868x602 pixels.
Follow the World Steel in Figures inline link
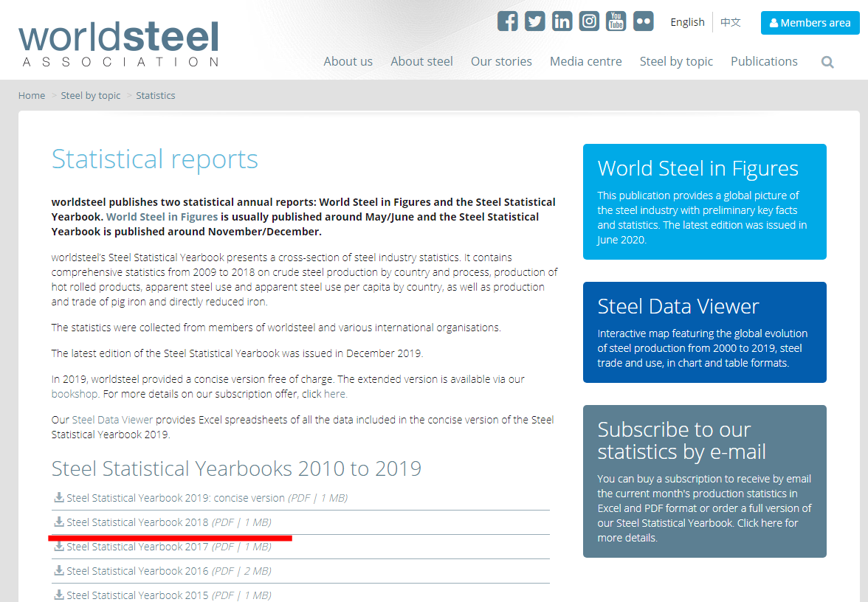[x=162, y=217]
